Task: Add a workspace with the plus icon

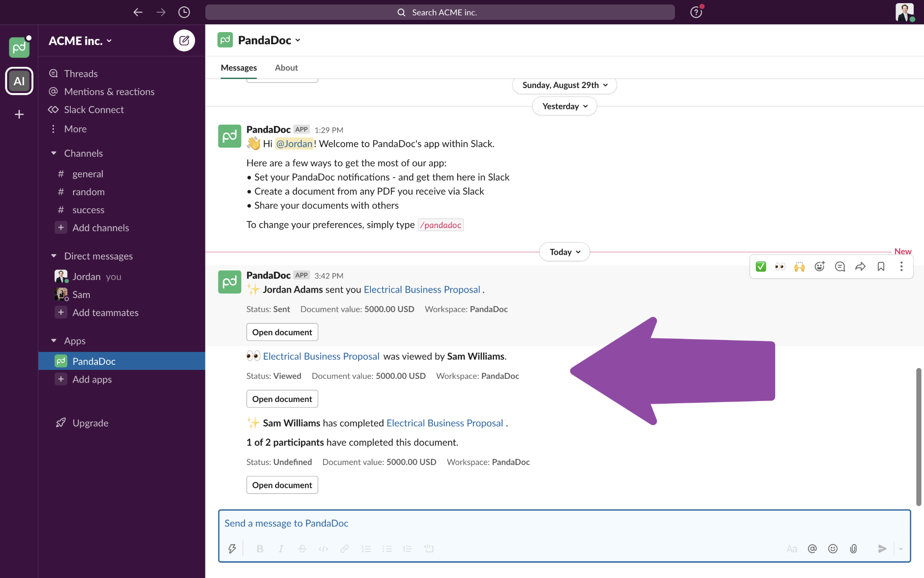Action: click(19, 114)
